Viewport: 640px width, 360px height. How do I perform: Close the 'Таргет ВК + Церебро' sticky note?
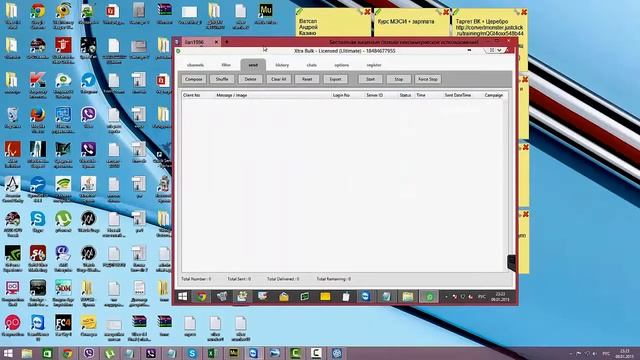[524, 12]
